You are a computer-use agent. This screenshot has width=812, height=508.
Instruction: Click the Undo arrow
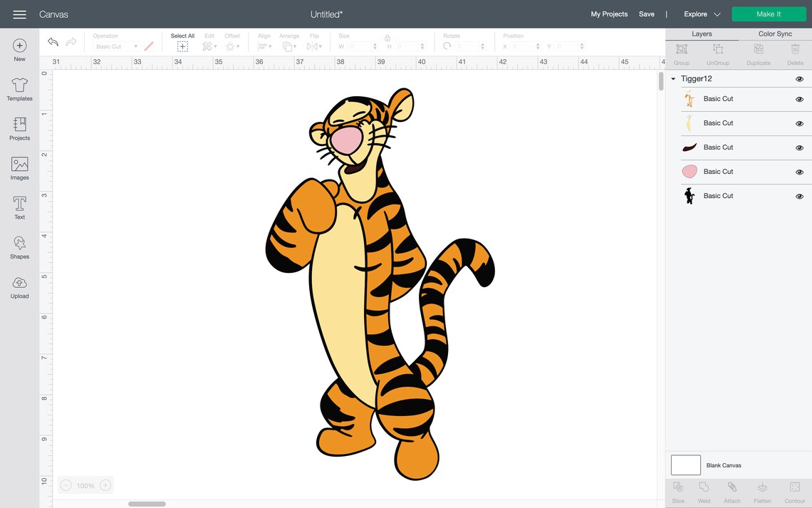pyautogui.click(x=53, y=41)
